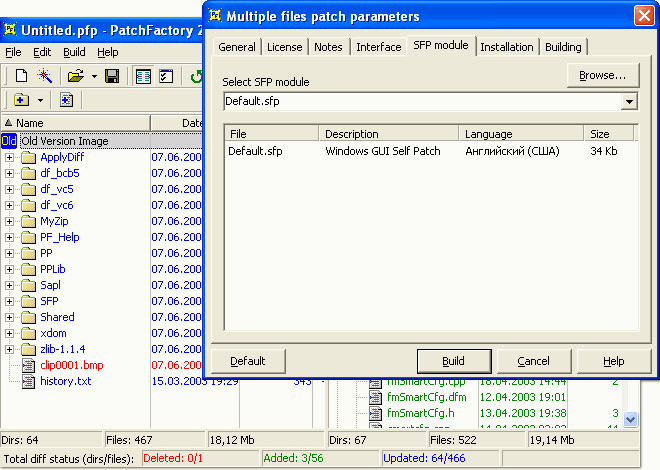Expand the PP folder node
The height and width of the screenshot is (470, 660).
click(x=10, y=253)
